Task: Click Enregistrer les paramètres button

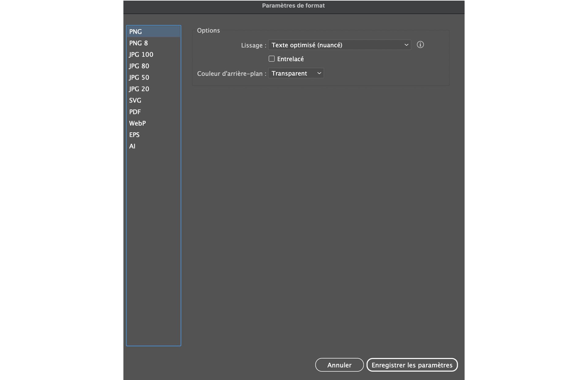Action: coord(412,365)
